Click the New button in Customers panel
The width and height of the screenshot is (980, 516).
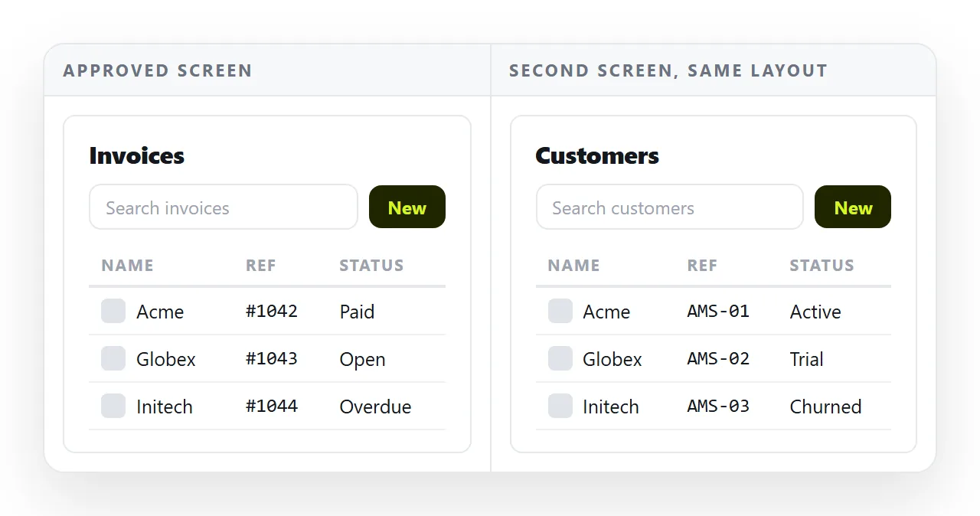pos(853,207)
